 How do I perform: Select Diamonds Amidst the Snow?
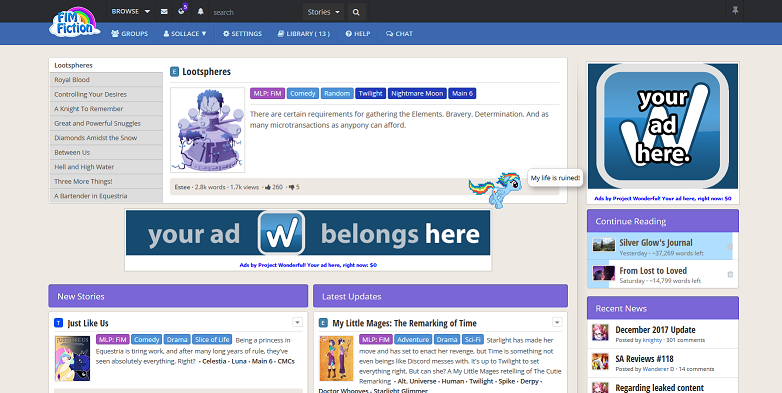106,138
